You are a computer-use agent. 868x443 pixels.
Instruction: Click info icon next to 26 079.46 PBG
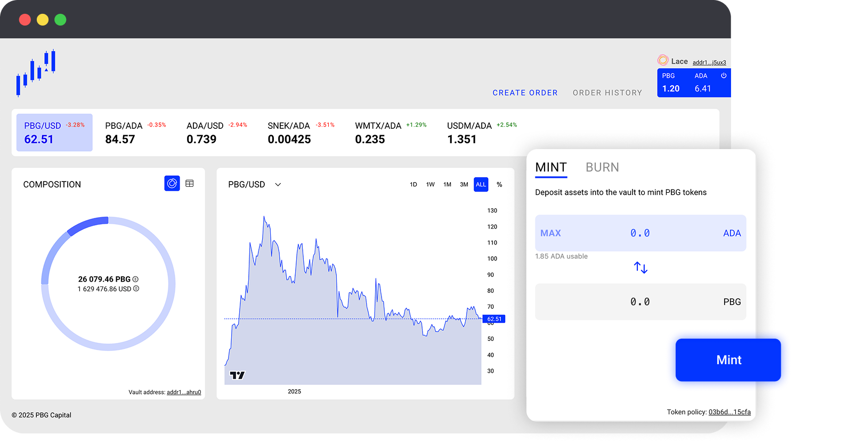[135, 279]
